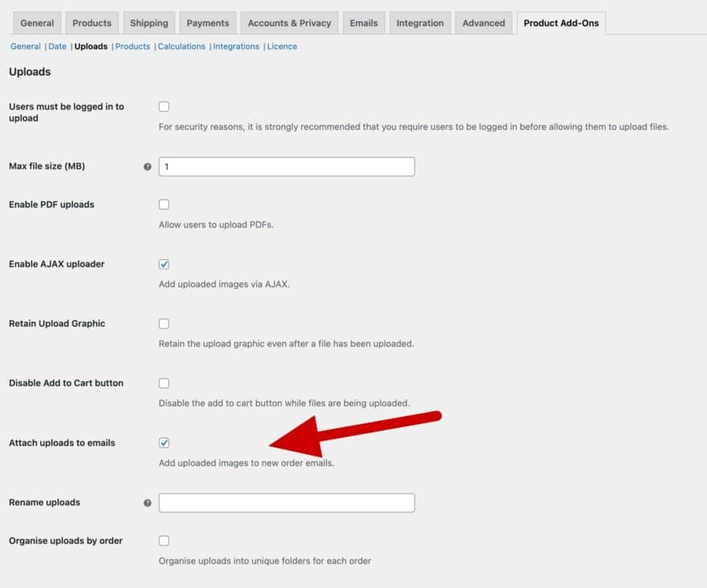
Task: Switch to the Shipping tab
Action: [x=149, y=23]
